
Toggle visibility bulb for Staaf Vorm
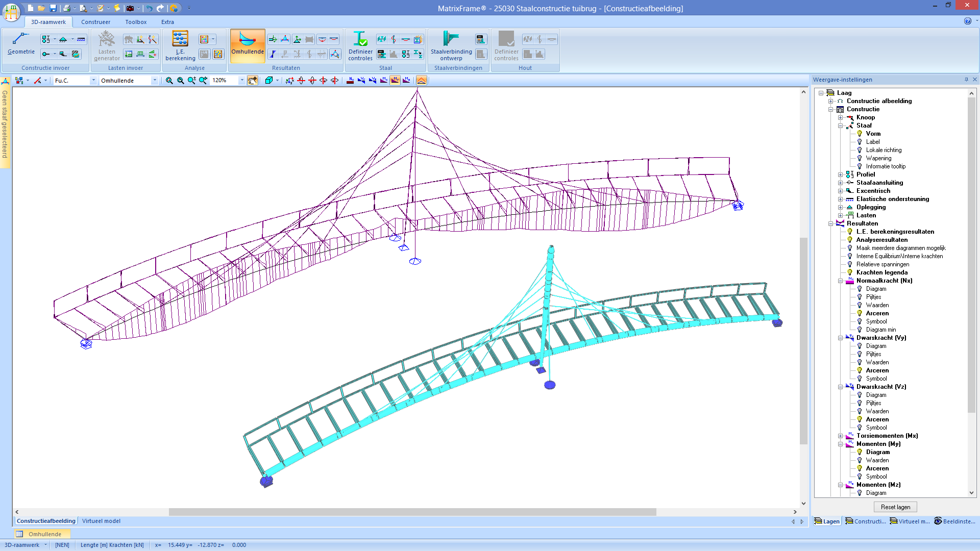(860, 134)
